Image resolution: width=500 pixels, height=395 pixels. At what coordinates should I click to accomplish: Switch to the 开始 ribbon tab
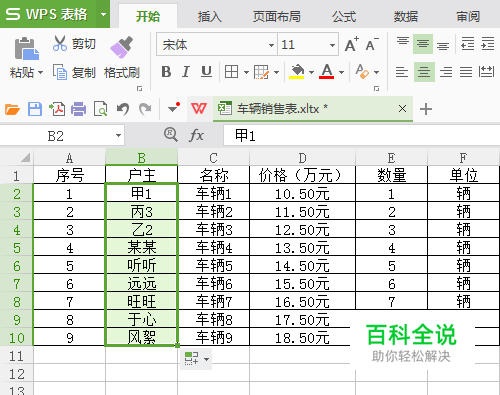coord(148,16)
